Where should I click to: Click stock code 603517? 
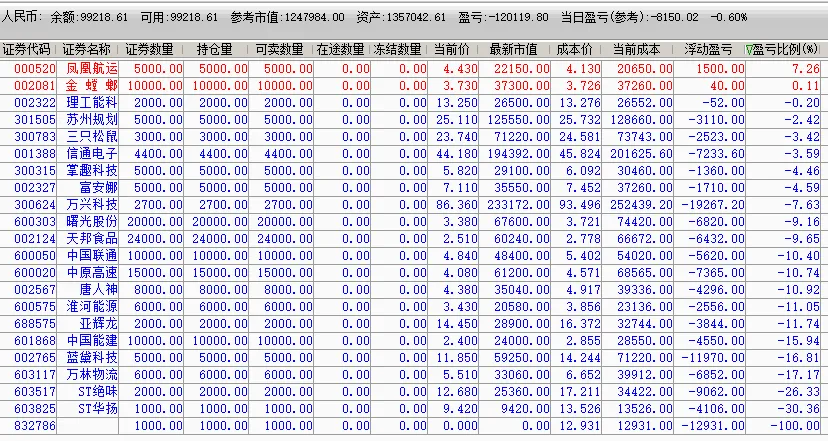35,392
